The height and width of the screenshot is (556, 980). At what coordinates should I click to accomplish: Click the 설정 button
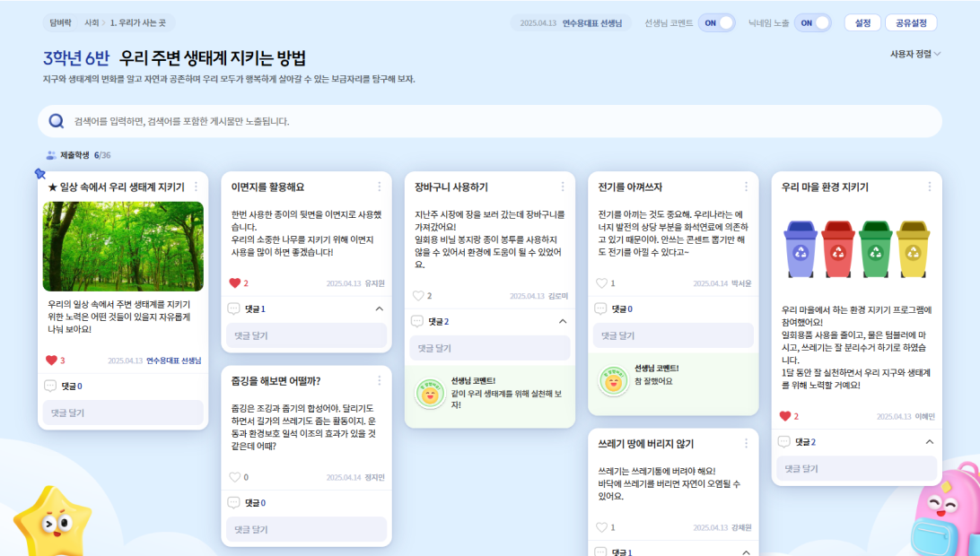[x=862, y=23]
